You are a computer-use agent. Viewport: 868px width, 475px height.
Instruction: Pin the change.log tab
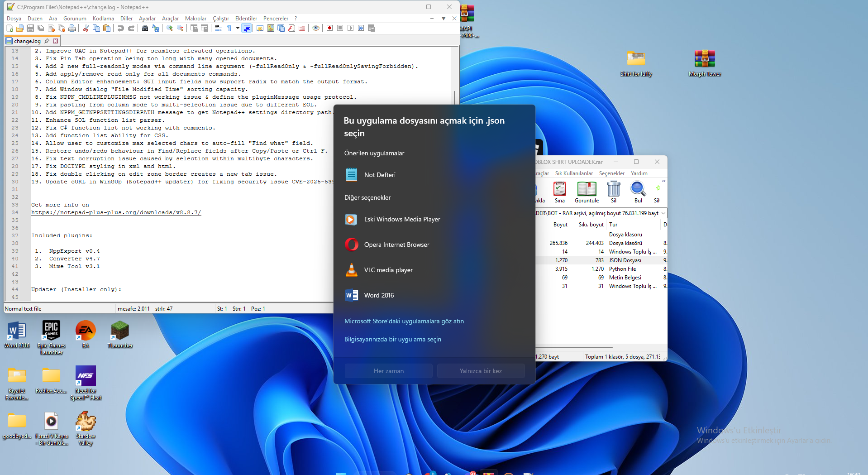(x=47, y=41)
